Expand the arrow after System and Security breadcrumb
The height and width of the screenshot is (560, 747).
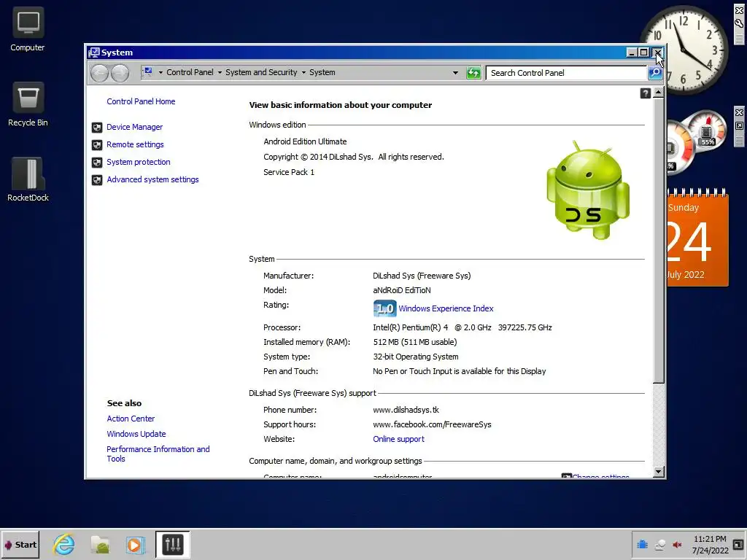click(303, 72)
